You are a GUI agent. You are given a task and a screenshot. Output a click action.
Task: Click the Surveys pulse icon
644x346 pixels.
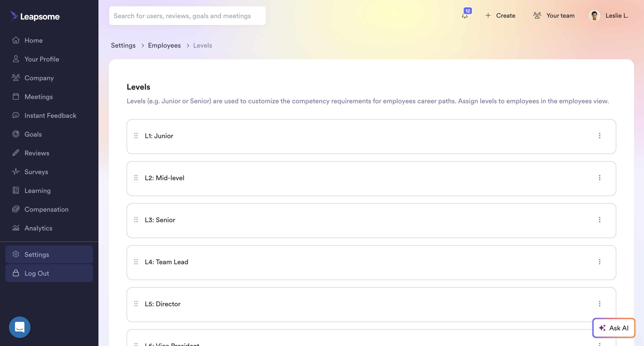point(16,171)
